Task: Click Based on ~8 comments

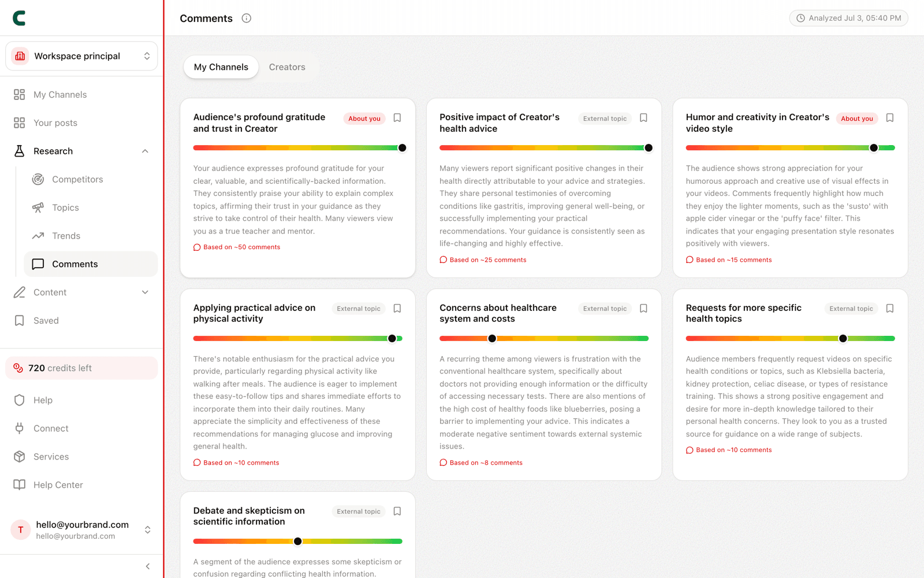Action: point(481,463)
